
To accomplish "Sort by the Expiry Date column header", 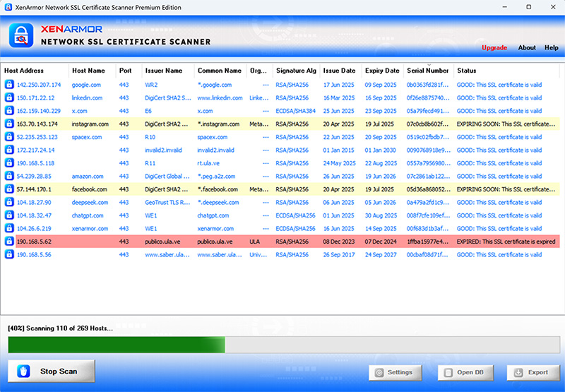I will [x=382, y=71].
